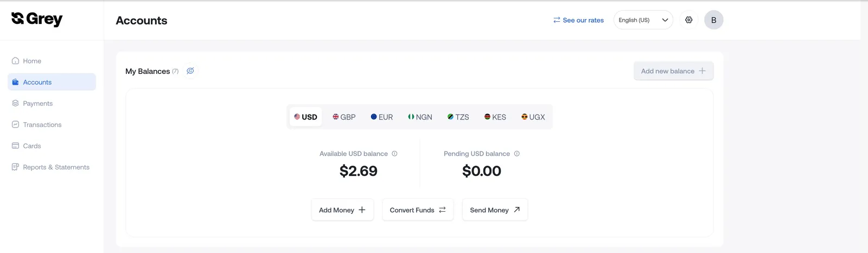Open the See our rates link
This screenshot has width=868, height=253.
tap(578, 20)
